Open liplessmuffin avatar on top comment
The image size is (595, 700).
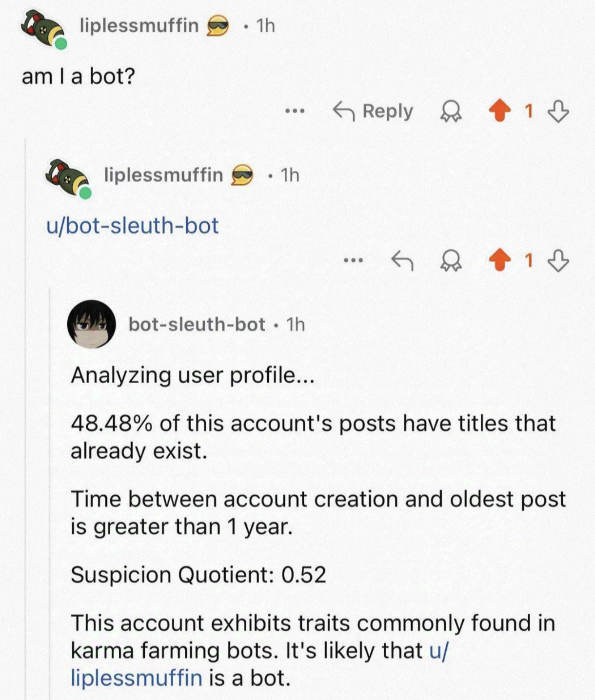coord(43,30)
